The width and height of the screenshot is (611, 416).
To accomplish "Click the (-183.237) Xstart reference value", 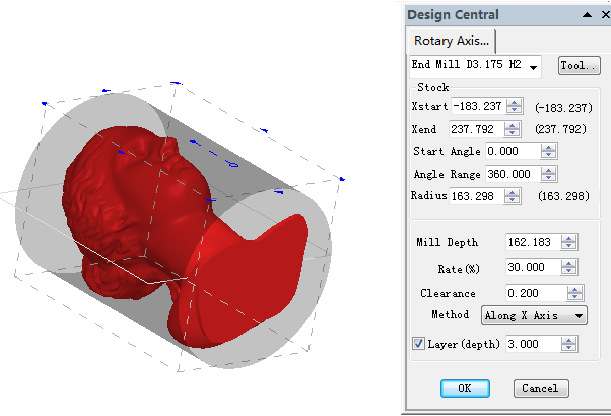I will [564, 108].
